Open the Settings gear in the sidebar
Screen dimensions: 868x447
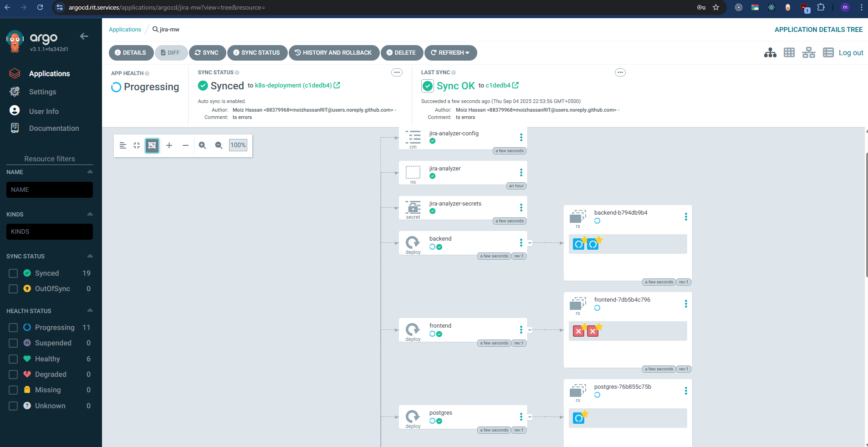pos(15,92)
